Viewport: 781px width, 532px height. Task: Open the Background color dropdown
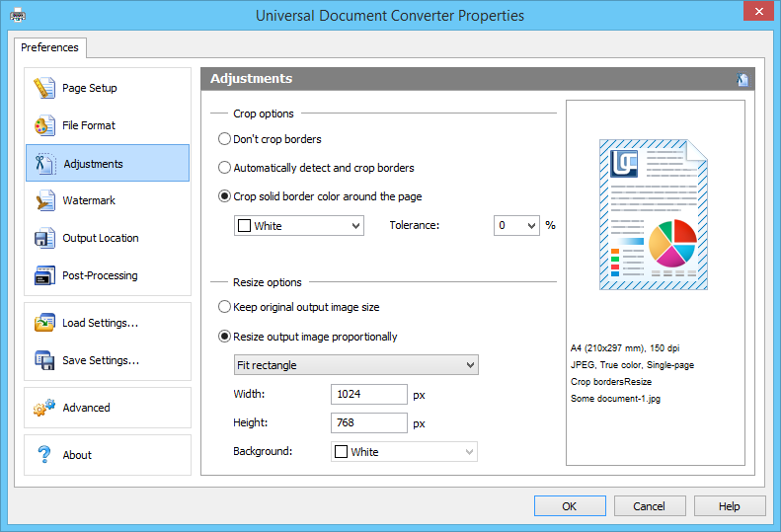tap(404, 452)
